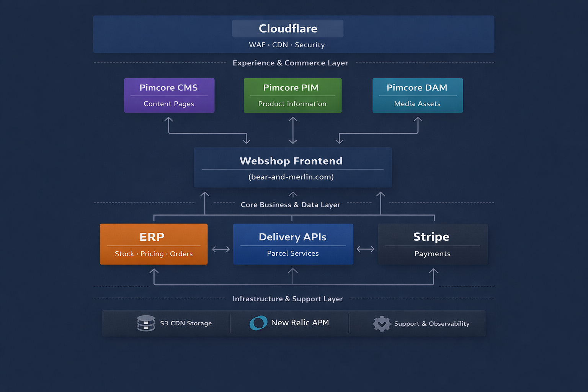Click the Infrastructure & Support Layer label
This screenshot has width=588, height=392.
click(287, 299)
